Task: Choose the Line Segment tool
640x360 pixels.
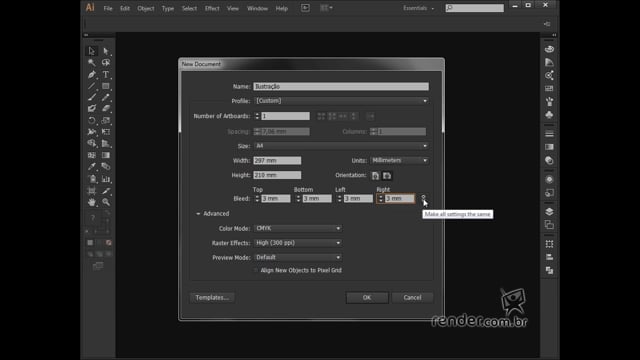Action: pyautogui.click(x=91, y=86)
